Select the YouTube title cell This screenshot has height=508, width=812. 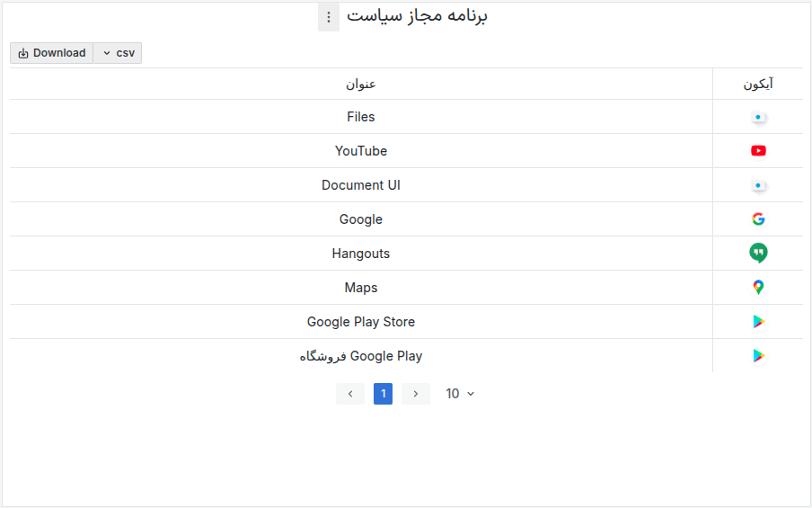[x=361, y=151]
